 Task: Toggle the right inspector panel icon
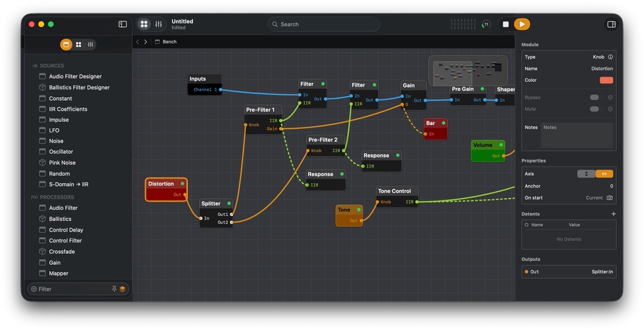[611, 24]
